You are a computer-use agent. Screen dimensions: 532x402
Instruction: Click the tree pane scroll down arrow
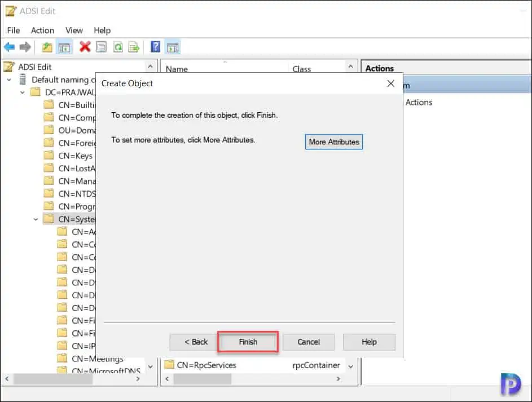point(150,366)
